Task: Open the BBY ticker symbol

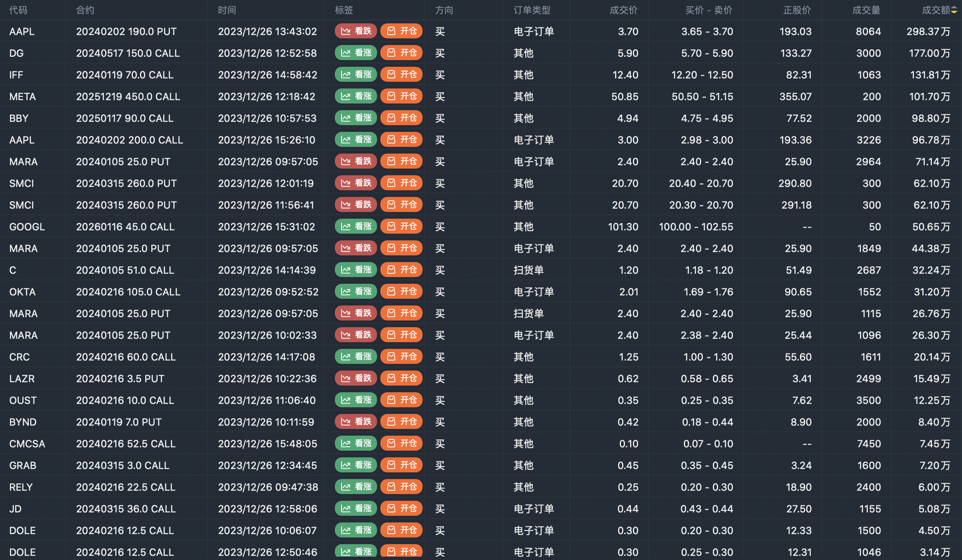Action: pos(19,118)
